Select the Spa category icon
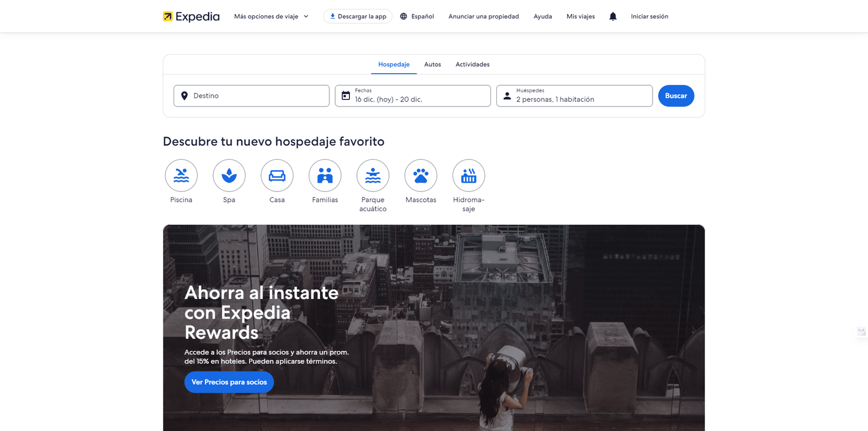 tap(229, 175)
